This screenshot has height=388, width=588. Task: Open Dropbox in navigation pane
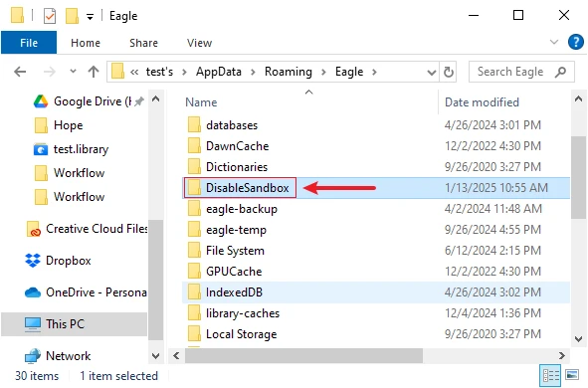click(x=58, y=261)
